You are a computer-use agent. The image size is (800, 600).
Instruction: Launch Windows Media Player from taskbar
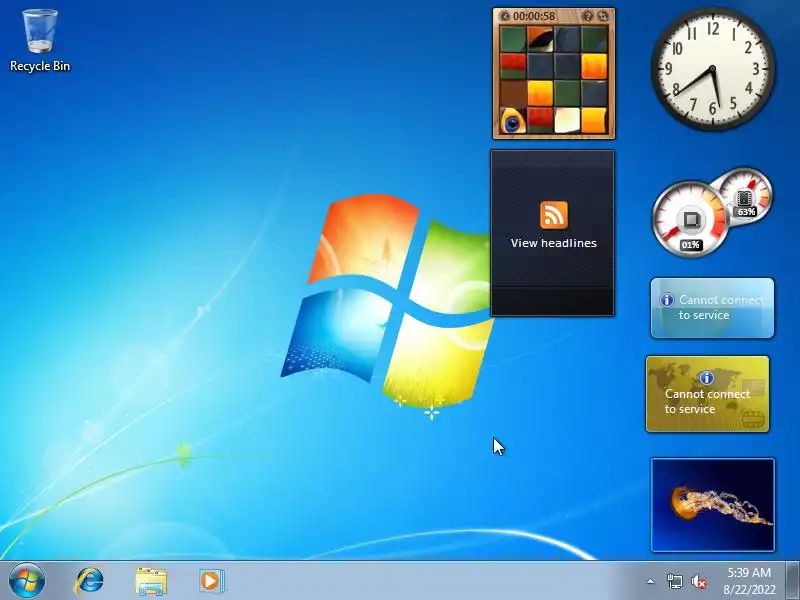tap(211, 581)
